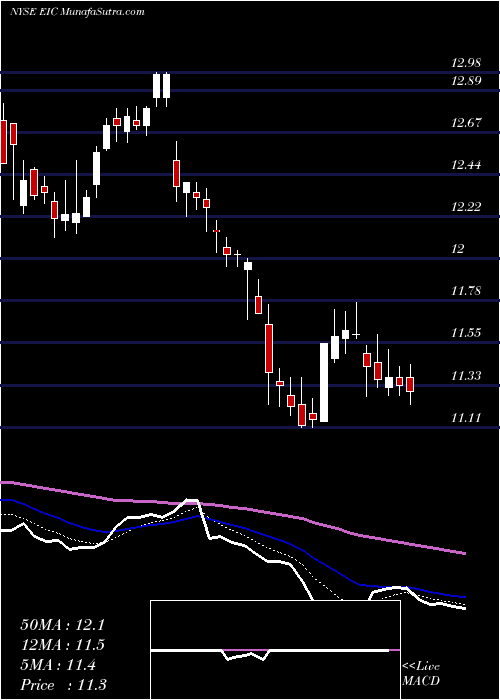
Task: Click the 11.33 price level label
Action: pyautogui.click(x=466, y=375)
